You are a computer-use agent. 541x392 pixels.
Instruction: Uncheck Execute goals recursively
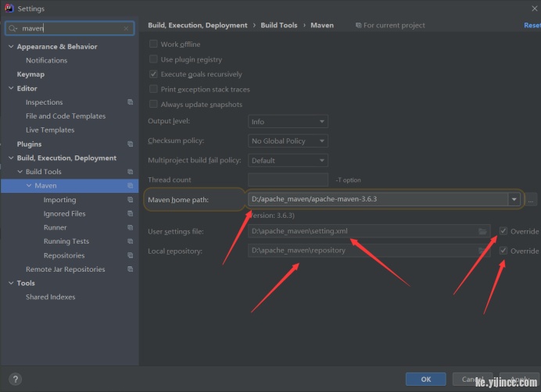point(153,74)
